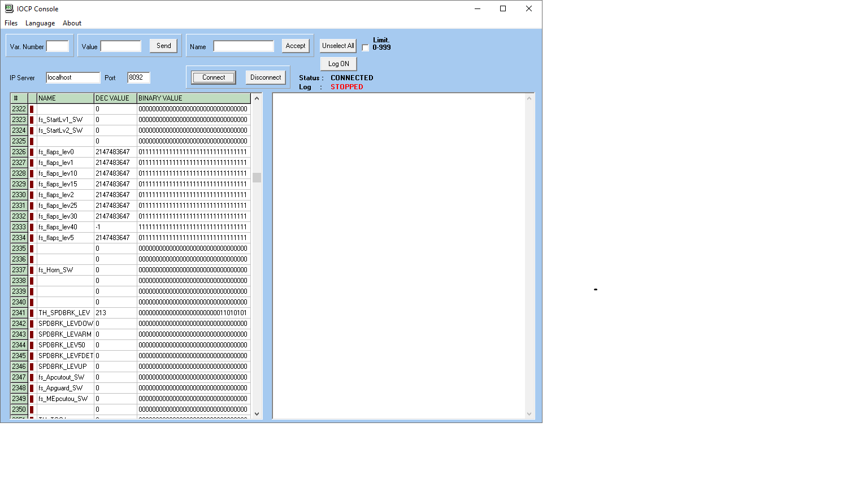Click the Send button
The height and width of the screenshot is (488, 868).
pos(163,46)
